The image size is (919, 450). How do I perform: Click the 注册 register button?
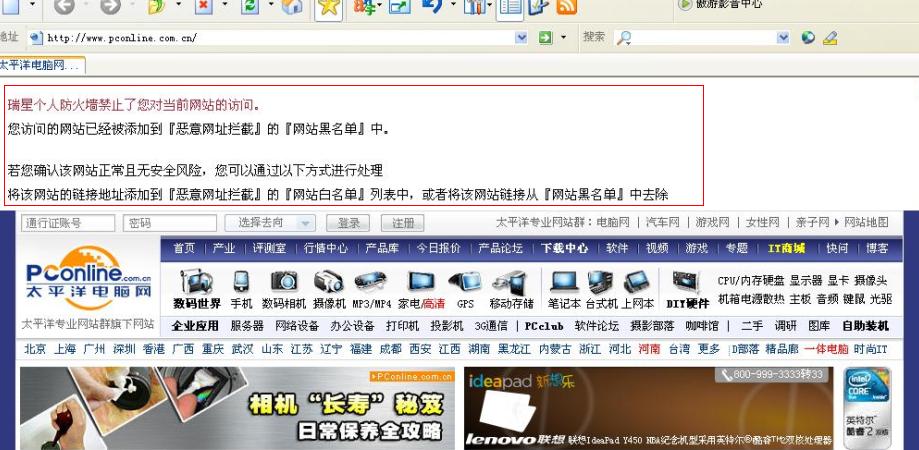pos(402,223)
